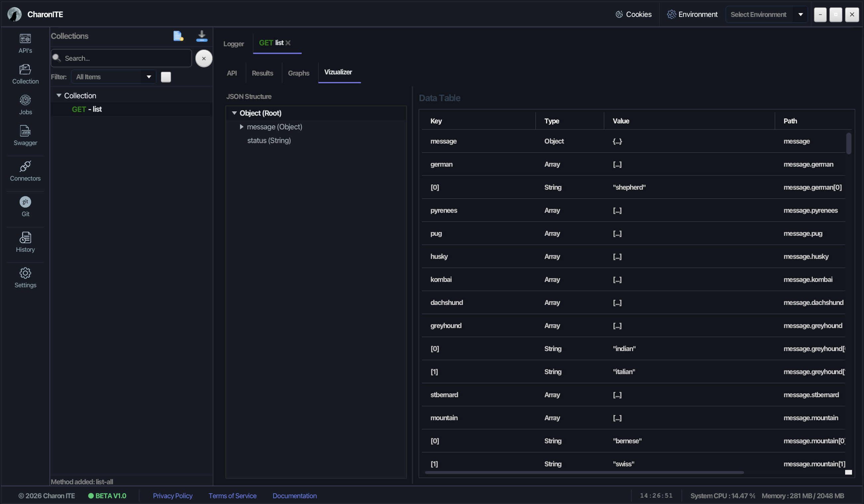Open the API's panel in the sidebar
This screenshot has width=864, height=504.
coord(25,43)
